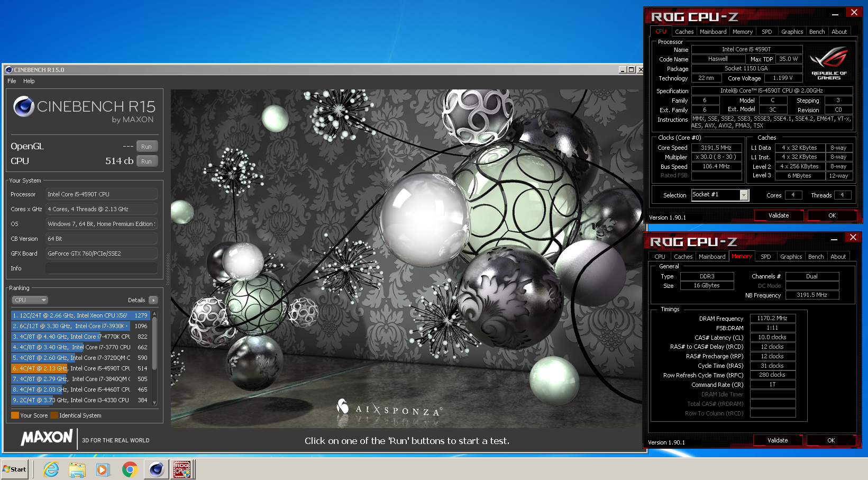The image size is (868, 480).
Task: Open About tab in lower CPU-Z
Action: point(838,257)
